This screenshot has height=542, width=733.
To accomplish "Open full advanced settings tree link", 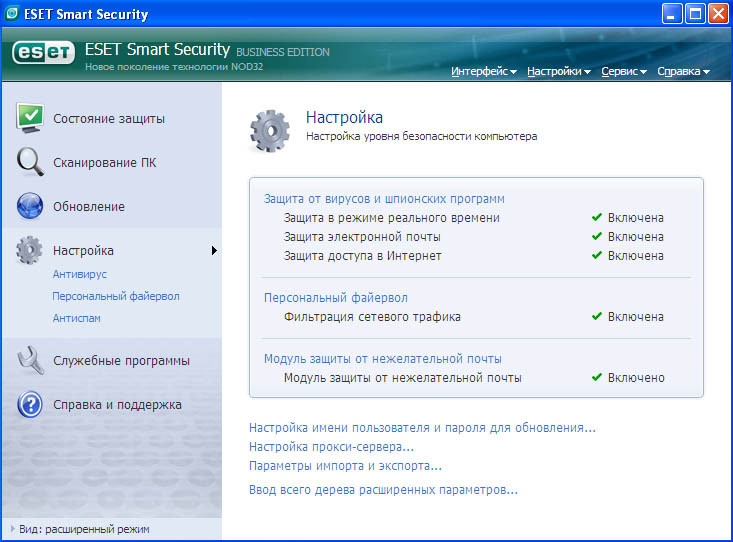I will coord(383,490).
